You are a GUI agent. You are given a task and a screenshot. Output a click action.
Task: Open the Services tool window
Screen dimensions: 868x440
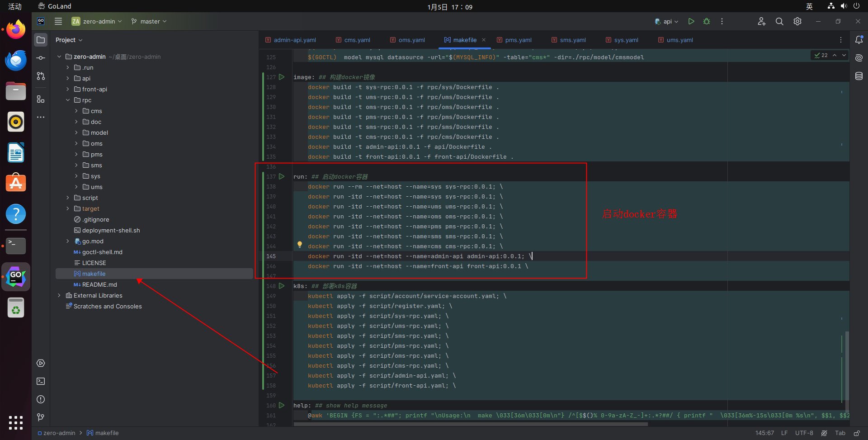click(x=41, y=363)
